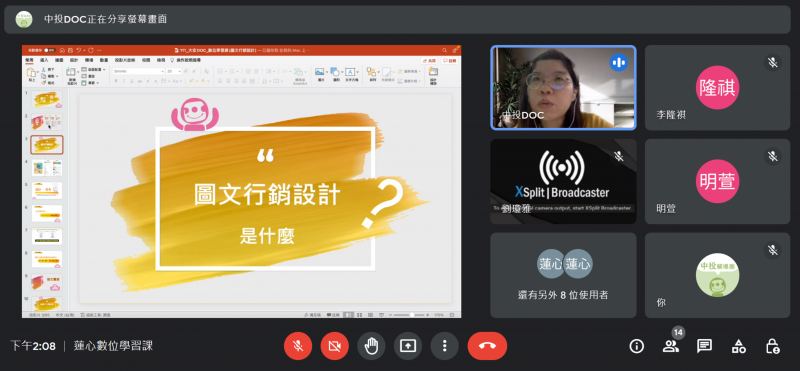Switch to the 繪圖 ribbon tab
This screenshot has height=371, width=800.
point(59,60)
